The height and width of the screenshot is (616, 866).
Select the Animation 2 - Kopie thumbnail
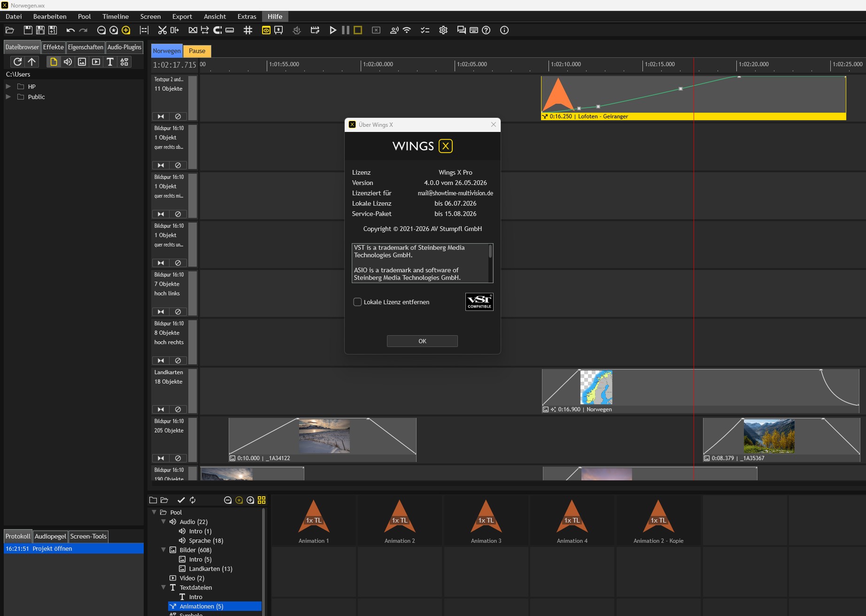pyautogui.click(x=658, y=521)
